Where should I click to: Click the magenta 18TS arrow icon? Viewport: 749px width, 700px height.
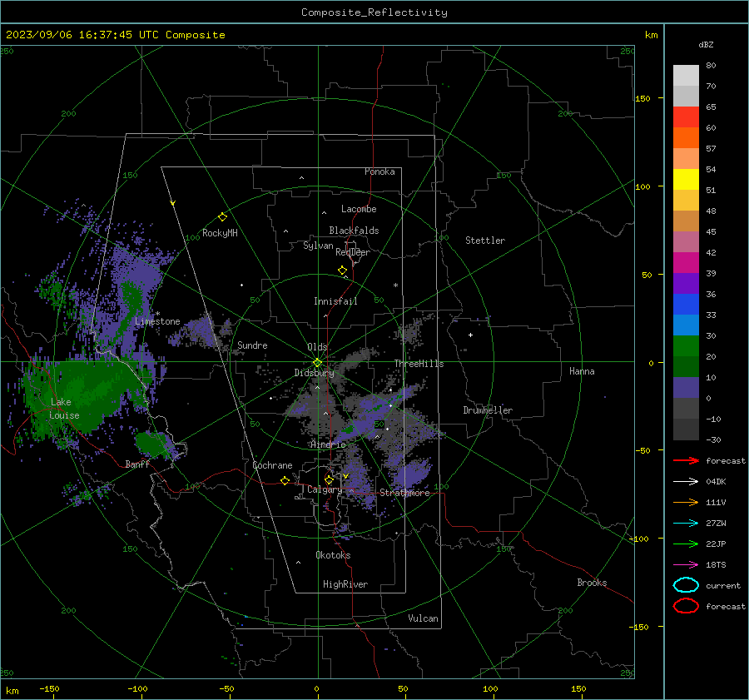pyautogui.click(x=686, y=565)
